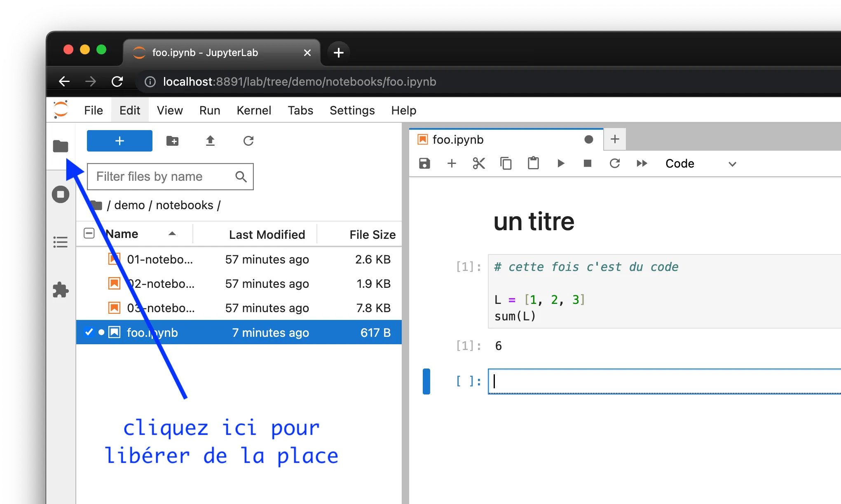Run the selected cell
This screenshot has width=841, height=504.
coord(560,163)
